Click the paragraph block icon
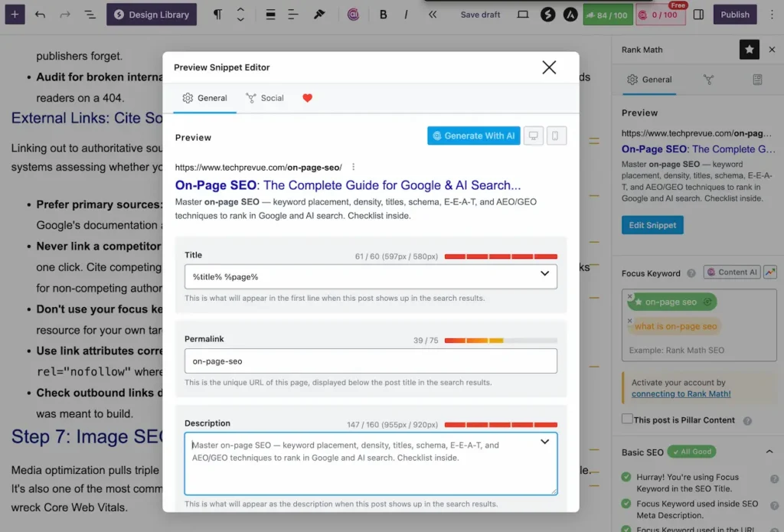 click(217, 15)
